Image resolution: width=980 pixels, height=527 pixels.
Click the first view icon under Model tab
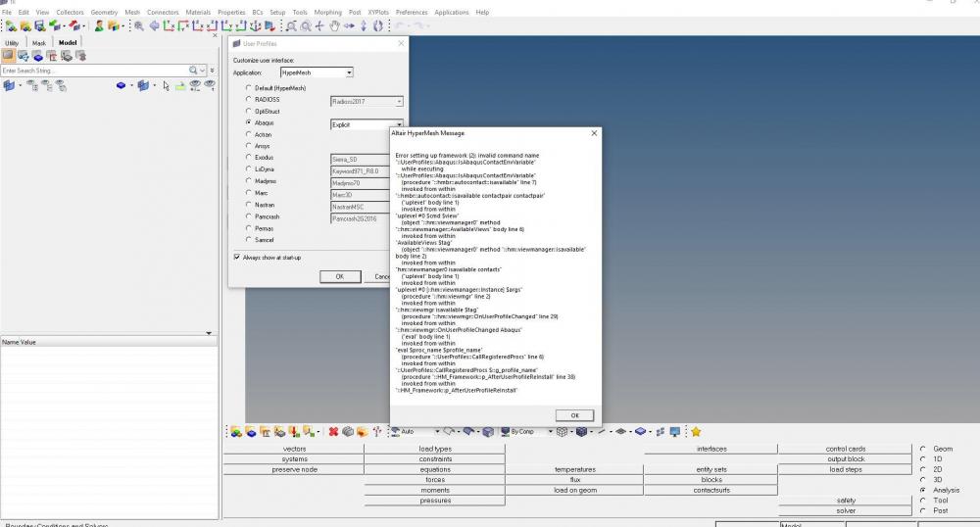(x=8, y=56)
